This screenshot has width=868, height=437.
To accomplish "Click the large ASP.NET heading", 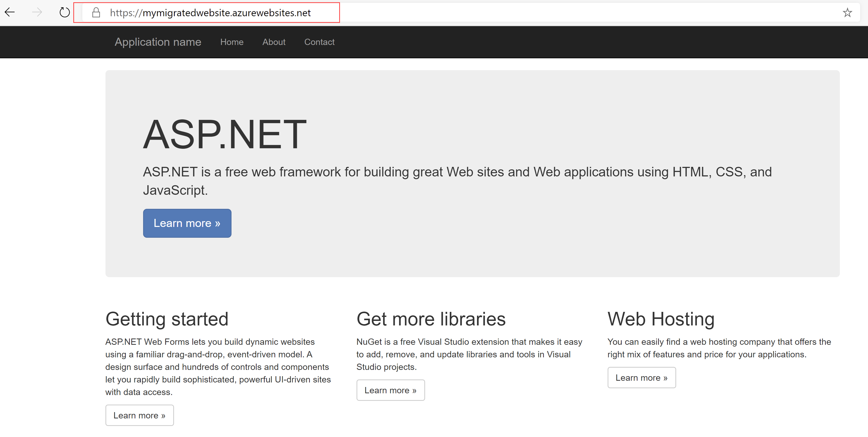I will (225, 134).
